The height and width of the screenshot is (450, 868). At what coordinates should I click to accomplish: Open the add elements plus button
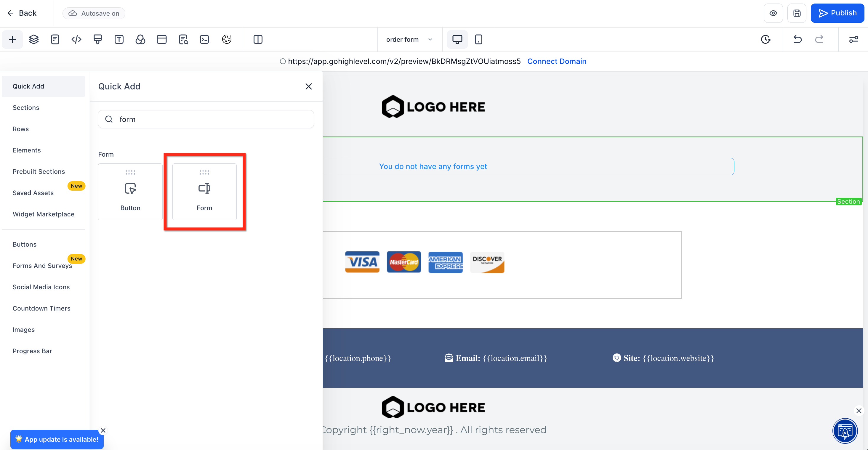(12, 39)
